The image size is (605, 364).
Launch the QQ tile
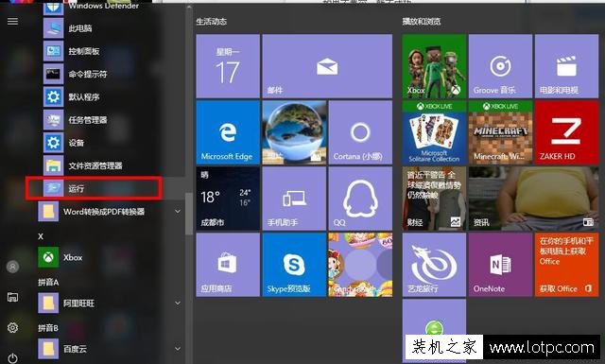pyautogui.click(x=360, y=199)
